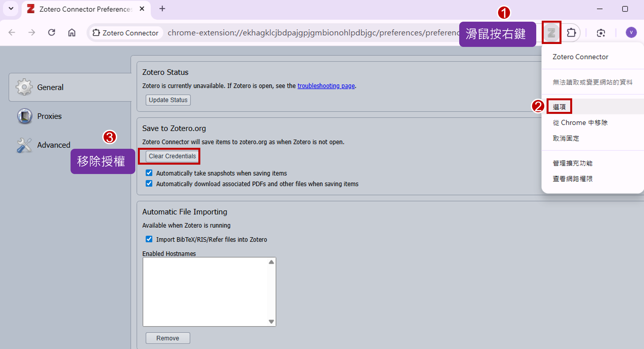Viewport: 644px width, 349px height.
Task: Open the Chrome extensions puzzle icon
Action: point(572,33)
